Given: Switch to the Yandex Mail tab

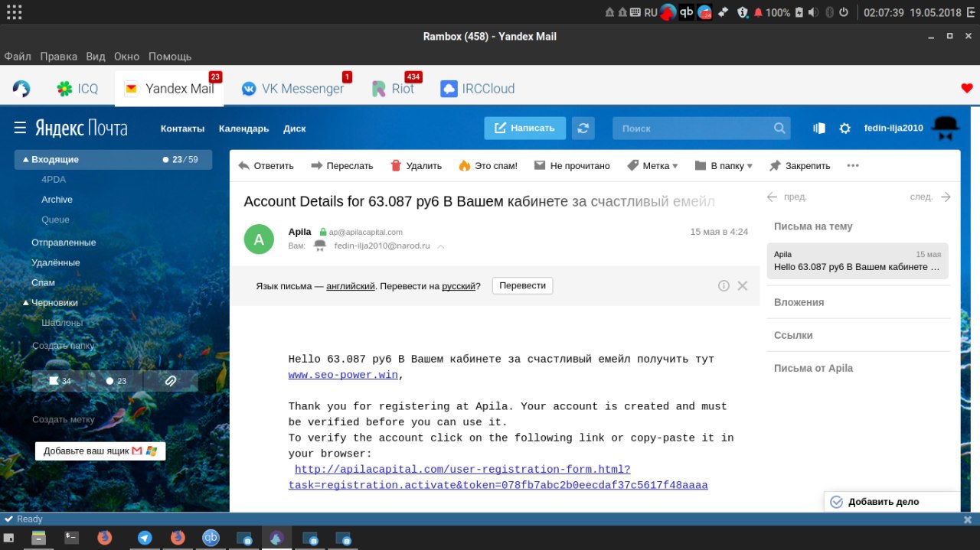Looking at the screenshot, I should pyautogui.click(x=169, y=89).
